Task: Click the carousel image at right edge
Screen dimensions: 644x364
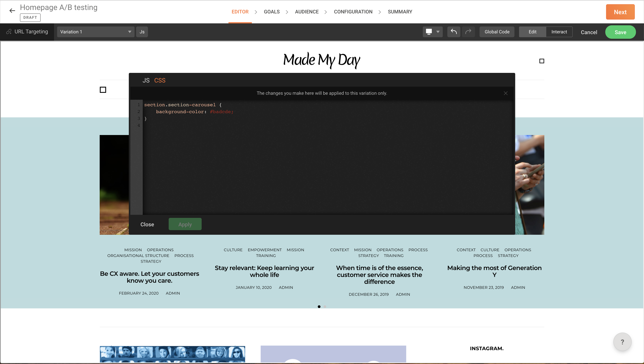Action: point(530,185)
